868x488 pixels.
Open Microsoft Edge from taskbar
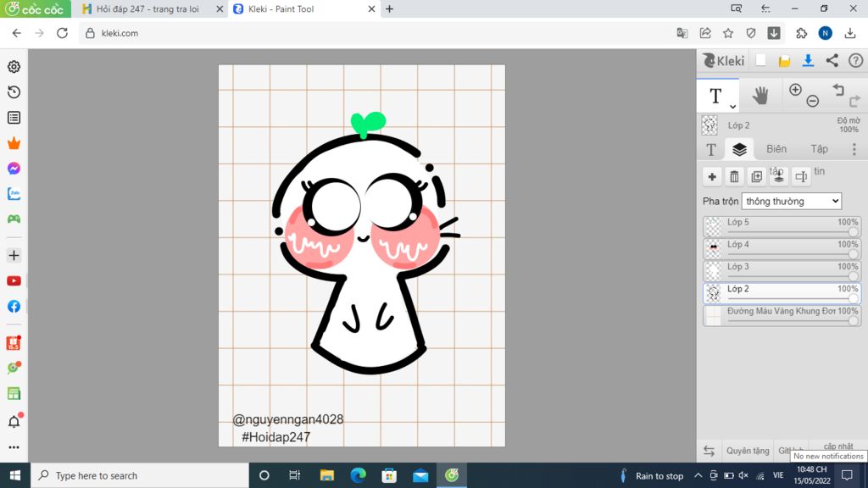coord(359,475)
